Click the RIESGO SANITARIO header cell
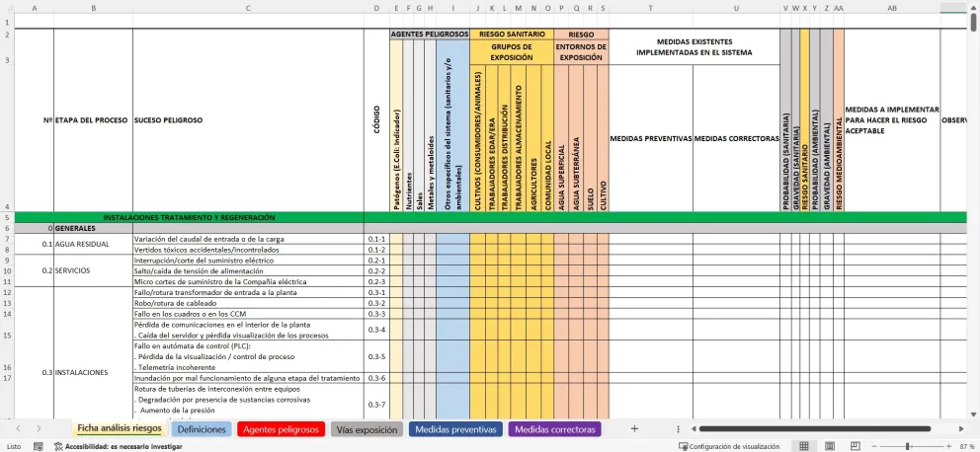 point(512,35)
